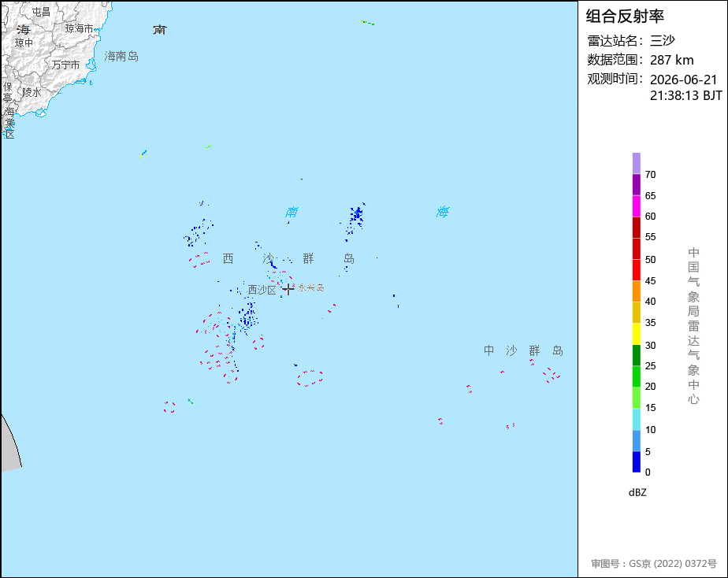Viewport: 728px width, 578px height.
Task: Click the dBZ unit label
Action: click(x=637, y=493)
